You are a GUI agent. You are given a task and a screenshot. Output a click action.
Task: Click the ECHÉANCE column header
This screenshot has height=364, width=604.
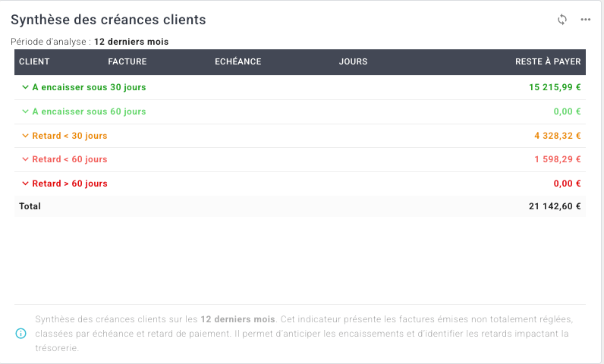point(238,62)
